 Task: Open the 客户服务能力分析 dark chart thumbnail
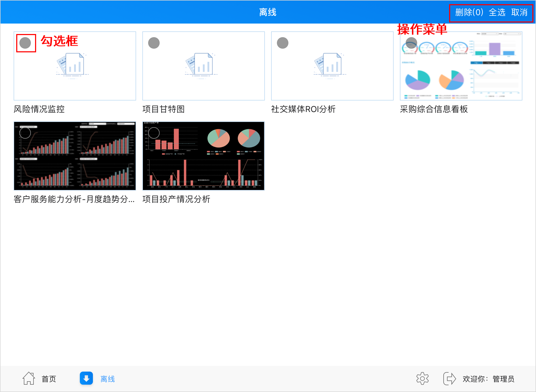coord(75,156)
